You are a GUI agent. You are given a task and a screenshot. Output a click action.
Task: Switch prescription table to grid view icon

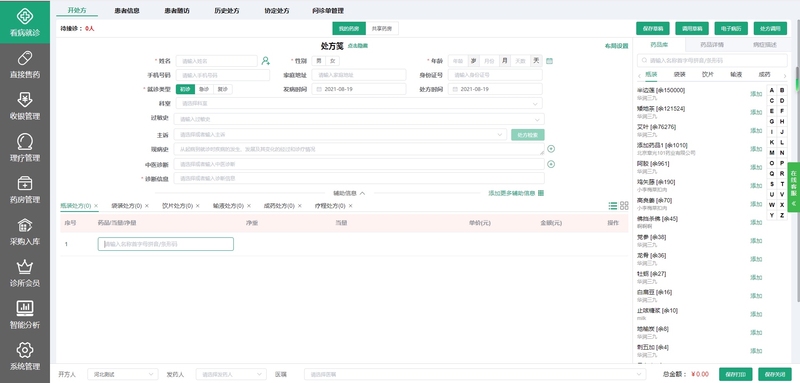coord(624,206)
